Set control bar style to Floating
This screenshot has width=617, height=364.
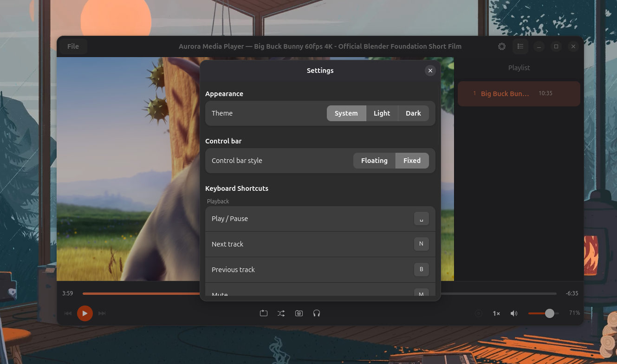(x=374, y=160)
